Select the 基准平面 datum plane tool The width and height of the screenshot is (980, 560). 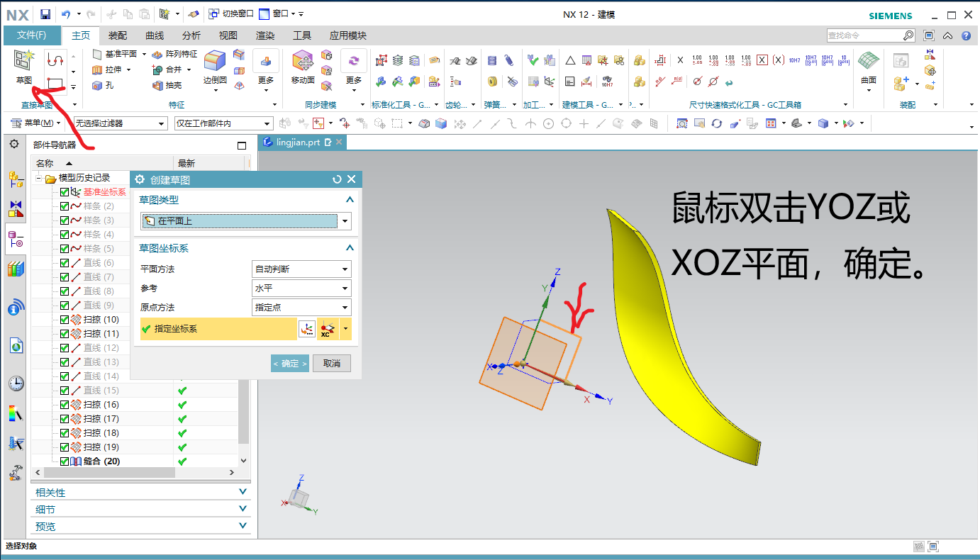(115, 54)
